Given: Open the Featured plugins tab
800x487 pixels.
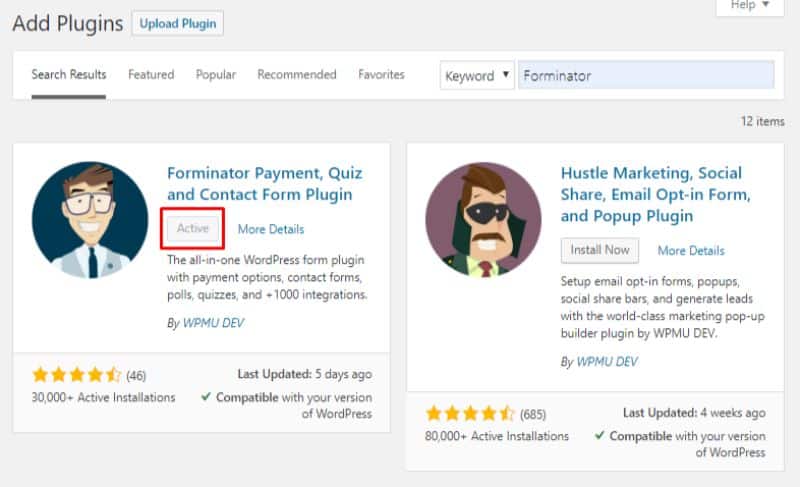Looking at the screenshot, I should [x=151, y=74].
